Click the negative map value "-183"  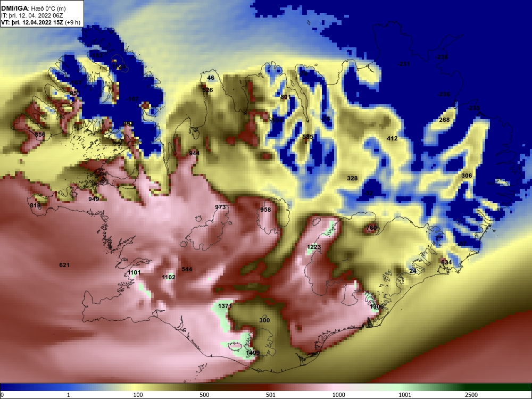(96, 55)
